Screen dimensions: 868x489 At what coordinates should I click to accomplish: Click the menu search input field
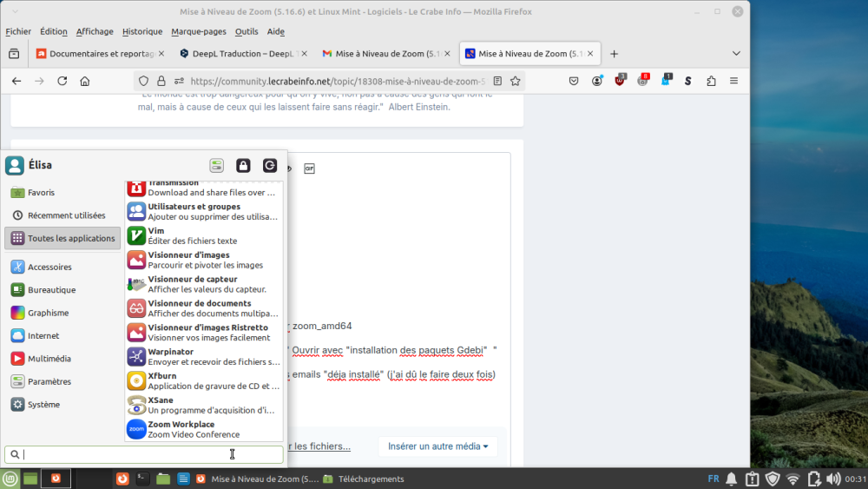click(x=144, y=454)
